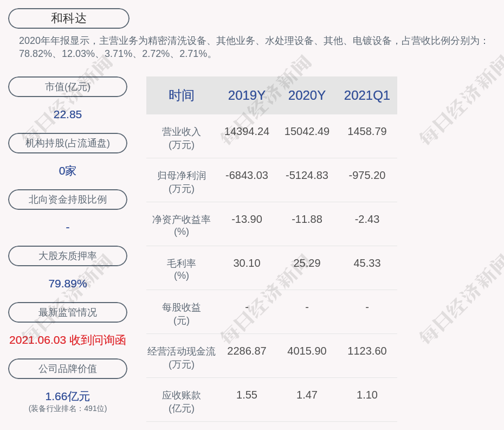Click ROE value -13.90

(x=247, y=220)
